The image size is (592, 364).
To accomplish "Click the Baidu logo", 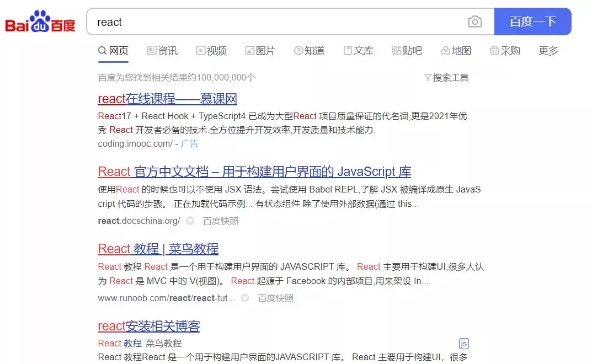I will [40, 22].
